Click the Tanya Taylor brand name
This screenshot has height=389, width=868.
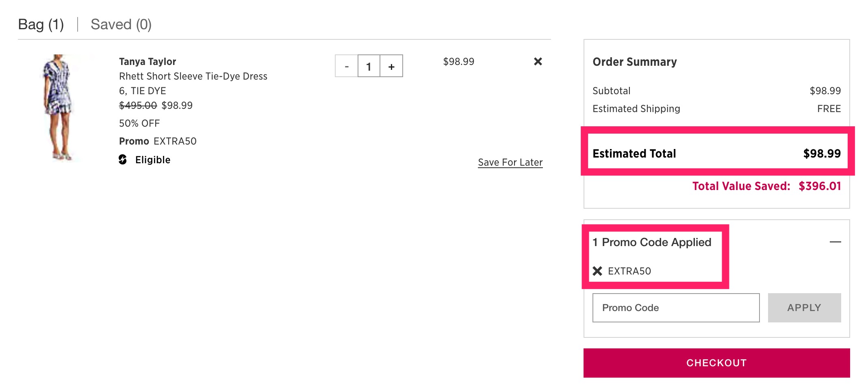(148, 62)
